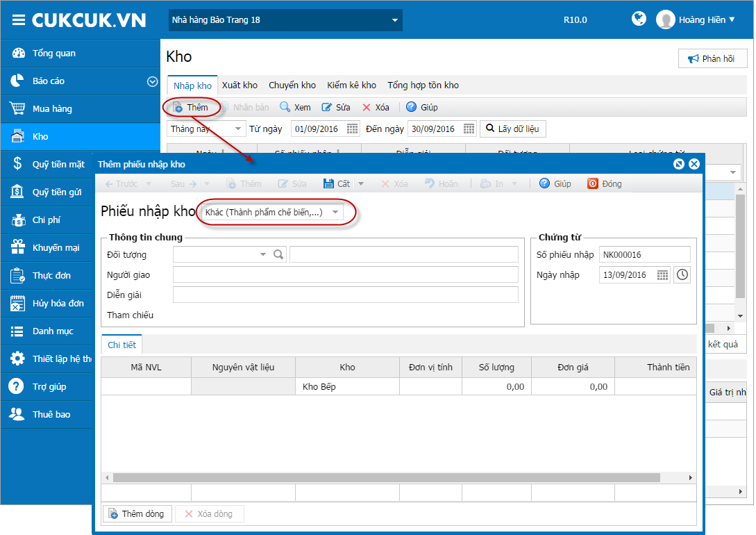Click the search magnifier beside Đối tượng
This screenshot has width=756, height=535.
coord(278,254)
